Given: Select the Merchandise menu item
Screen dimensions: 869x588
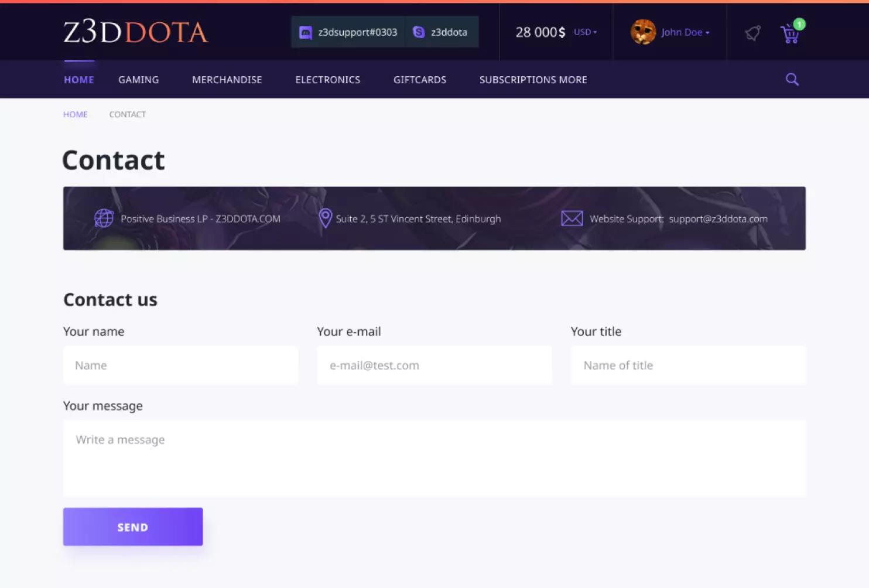Looking at the screenshot, I should pyautogui.click(x=227, y=80).
